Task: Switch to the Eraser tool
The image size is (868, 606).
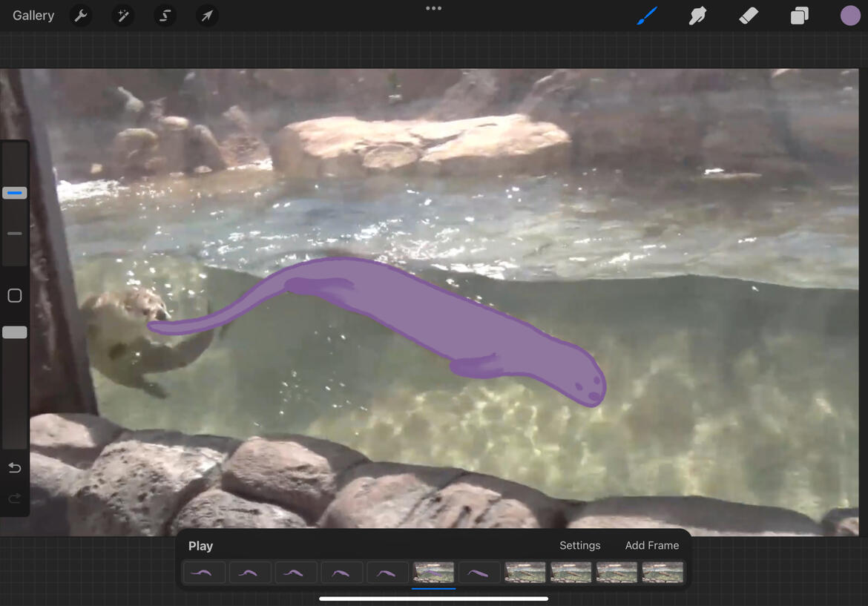Action: click(749, 16)
